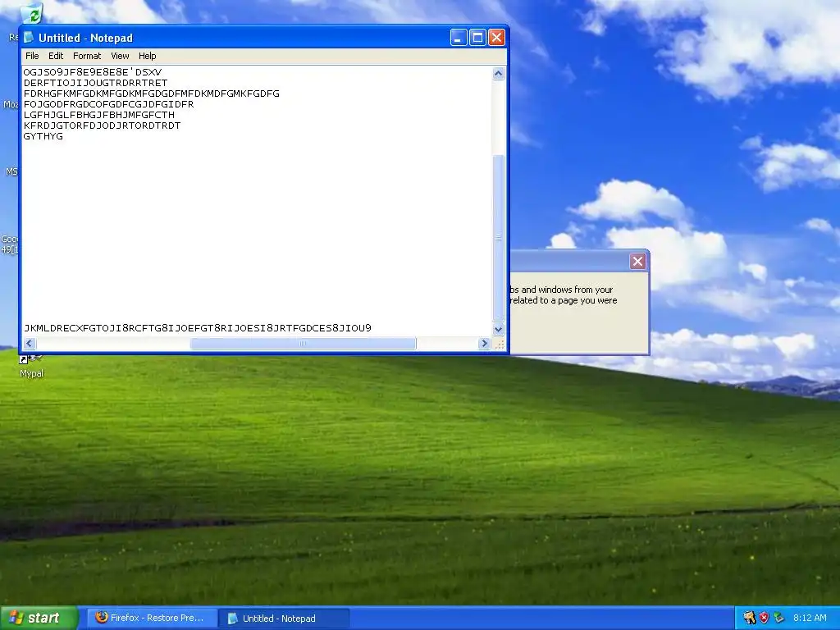Click the horizontal scrollbar right arrow

[x=484, y=344]
